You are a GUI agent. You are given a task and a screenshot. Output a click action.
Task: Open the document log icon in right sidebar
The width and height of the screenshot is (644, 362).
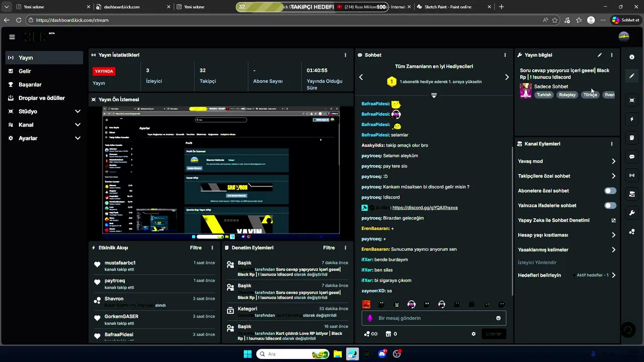click(x=632, y=138)
